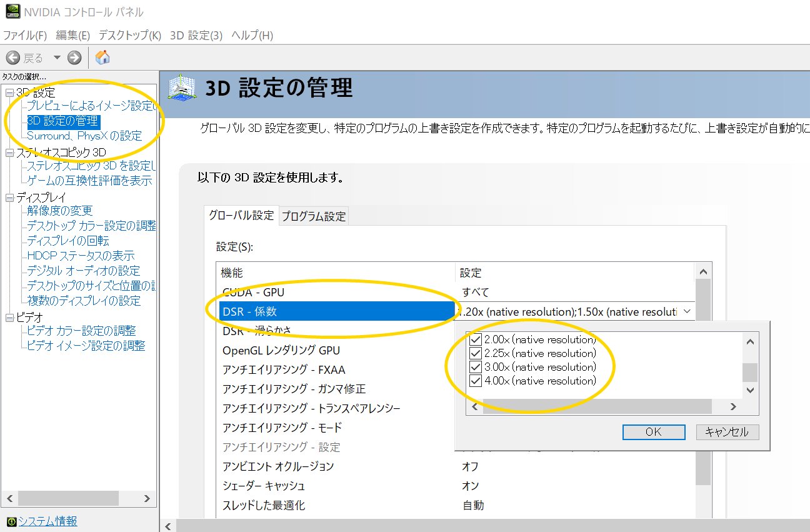810x532 pixels.
Task: Open ビデオ イメージ設定の調整 tree item
Action: (86, 346)
